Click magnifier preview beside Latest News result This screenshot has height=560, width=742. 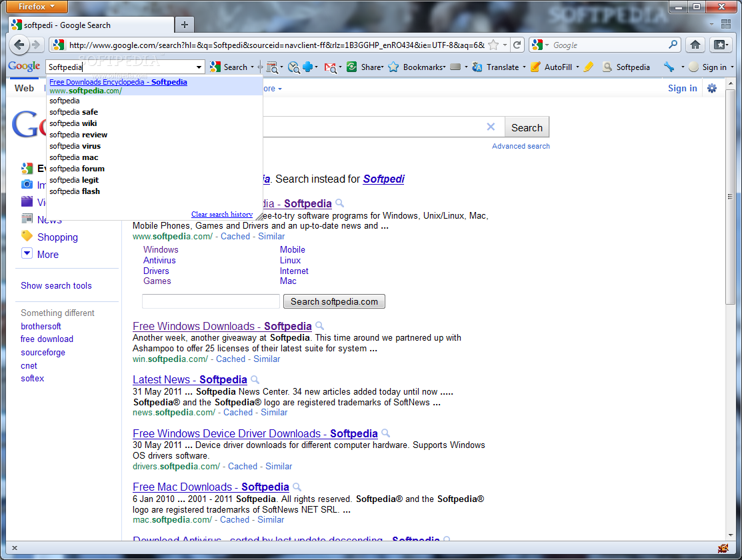255,379
